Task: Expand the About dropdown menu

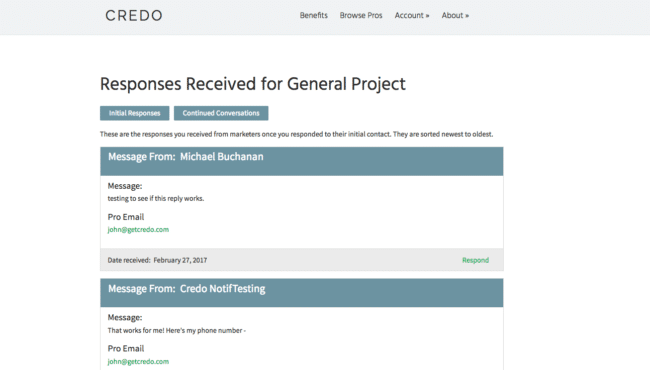Action: coord(455,15)
